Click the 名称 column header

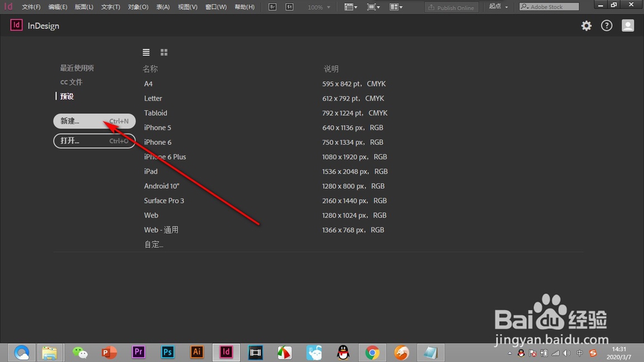pyautogui.click(x=150, y=69)
